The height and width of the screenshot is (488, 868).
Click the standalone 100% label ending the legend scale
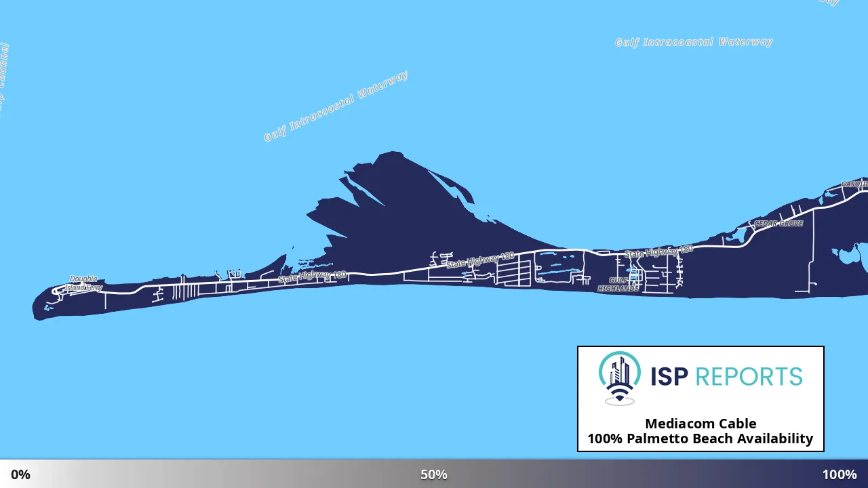(840, 474)
